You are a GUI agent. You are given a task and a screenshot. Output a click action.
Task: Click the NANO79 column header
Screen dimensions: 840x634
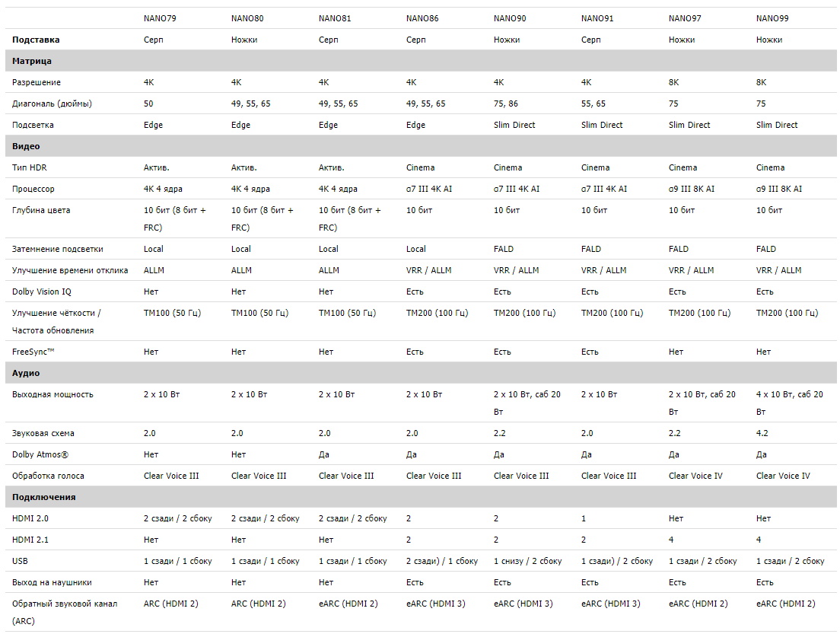(x=160, y=18)
